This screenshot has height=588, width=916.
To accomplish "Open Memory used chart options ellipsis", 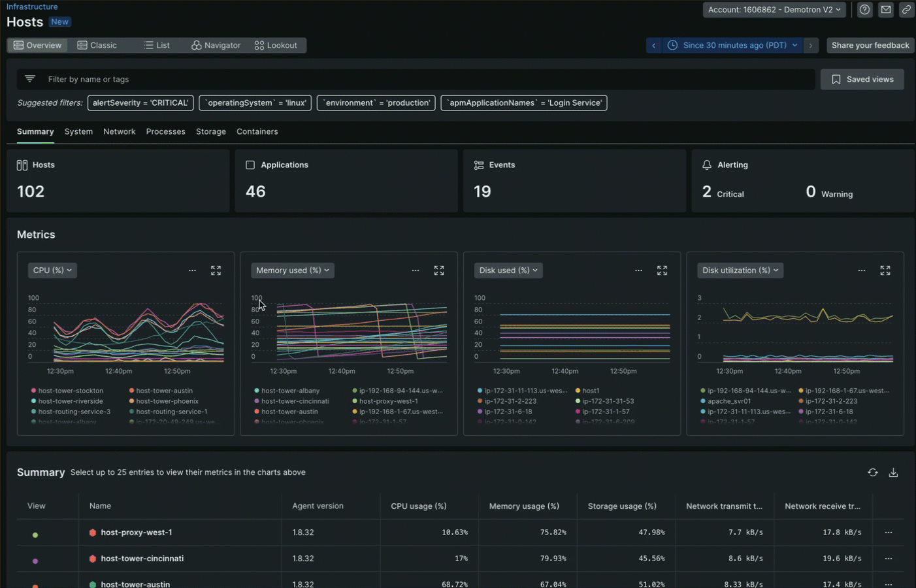I will click(x=416, y=270).
